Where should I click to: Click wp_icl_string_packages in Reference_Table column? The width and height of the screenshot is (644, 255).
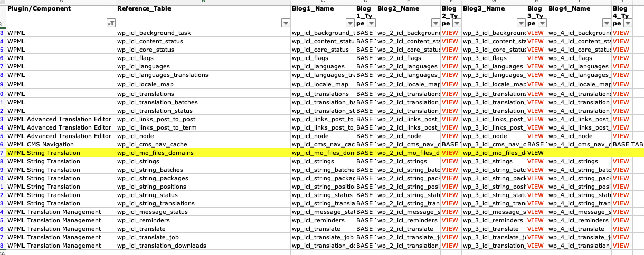point(153,178)
